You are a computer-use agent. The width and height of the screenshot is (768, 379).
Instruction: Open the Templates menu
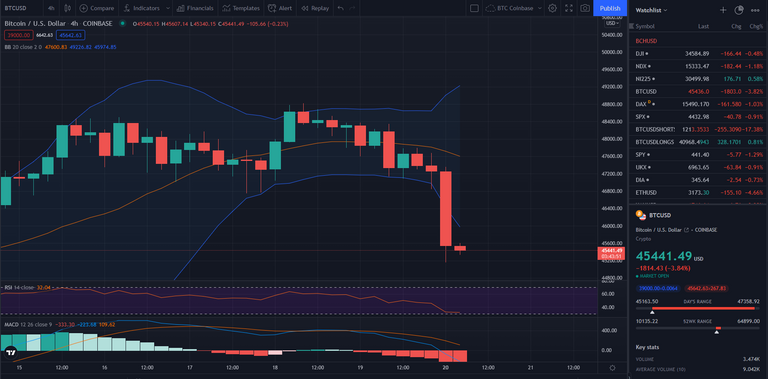point(240,8)
